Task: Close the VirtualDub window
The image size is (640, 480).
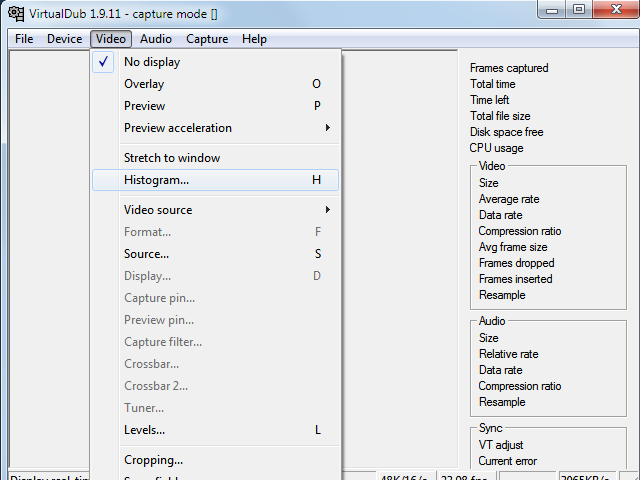Action: 616,10
